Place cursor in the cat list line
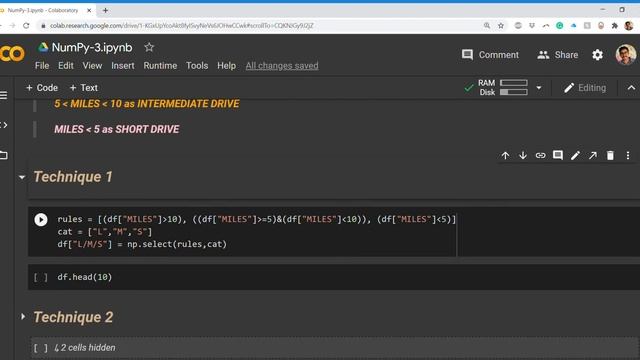This screenshot has width=640, height=360. pyautogui.click(x=104, y=232)
